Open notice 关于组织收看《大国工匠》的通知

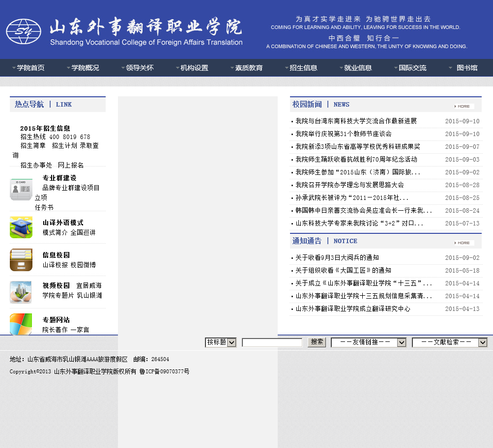pos(344,271)
